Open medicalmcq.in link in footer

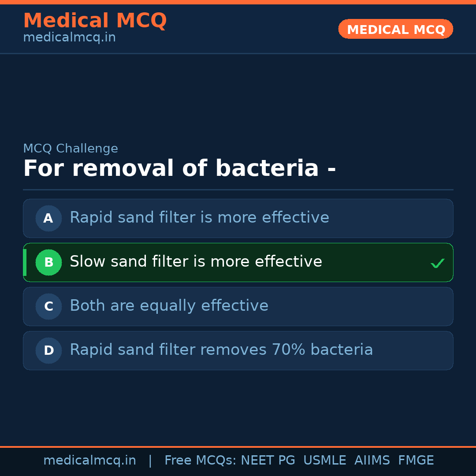(89, 461)
